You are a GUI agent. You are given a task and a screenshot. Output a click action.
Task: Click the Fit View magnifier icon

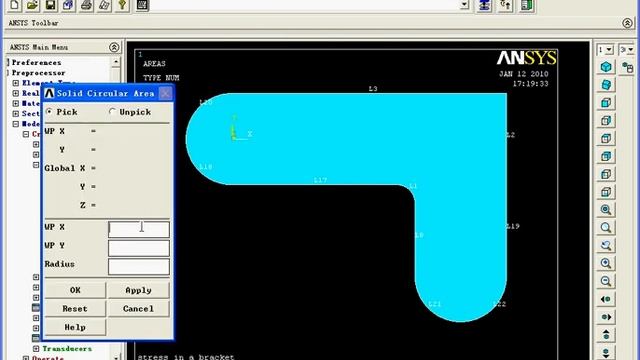[606, 209]
